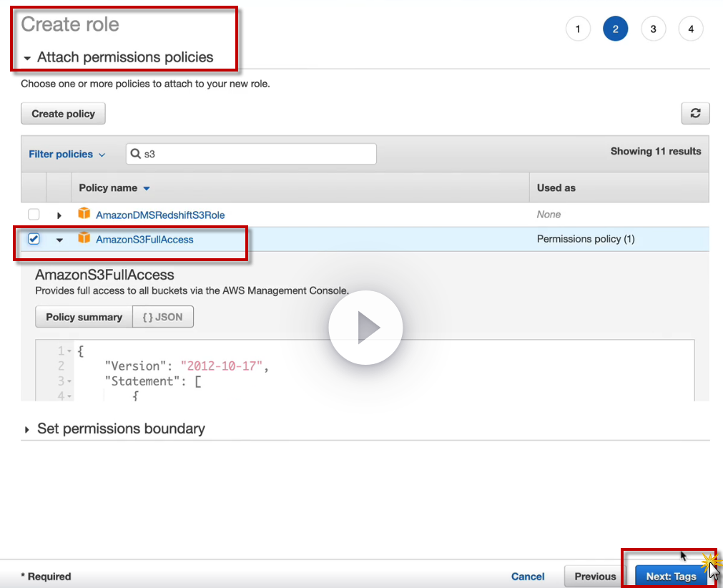Click the JSON editor Version line
723x588 pixels.
tap(187, 366)
